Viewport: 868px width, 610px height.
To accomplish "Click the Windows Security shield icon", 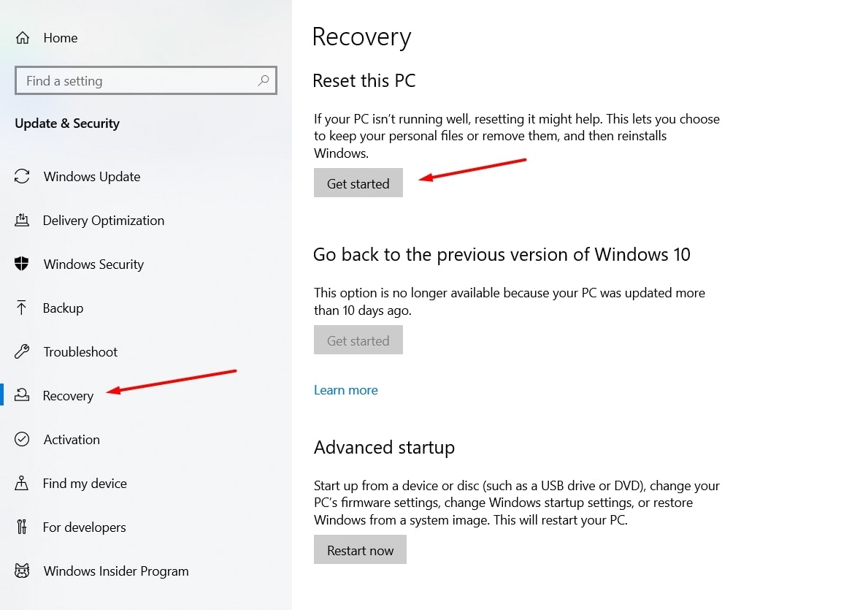I will pos(22,264).
